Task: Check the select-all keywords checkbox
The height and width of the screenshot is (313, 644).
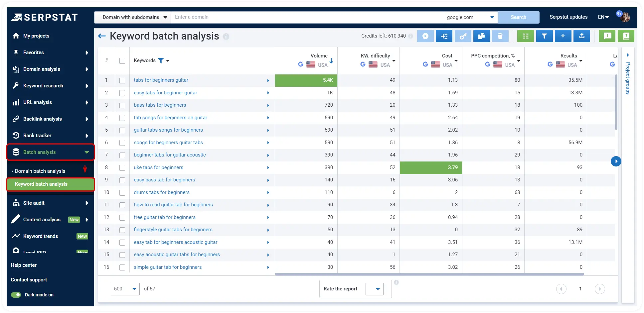Action: (122, 60)
